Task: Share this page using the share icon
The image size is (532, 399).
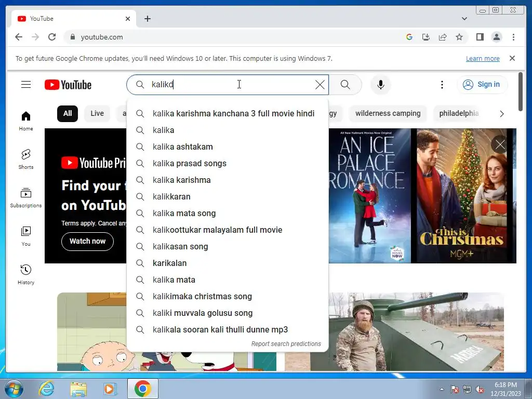Action: [x=443, y=37]
